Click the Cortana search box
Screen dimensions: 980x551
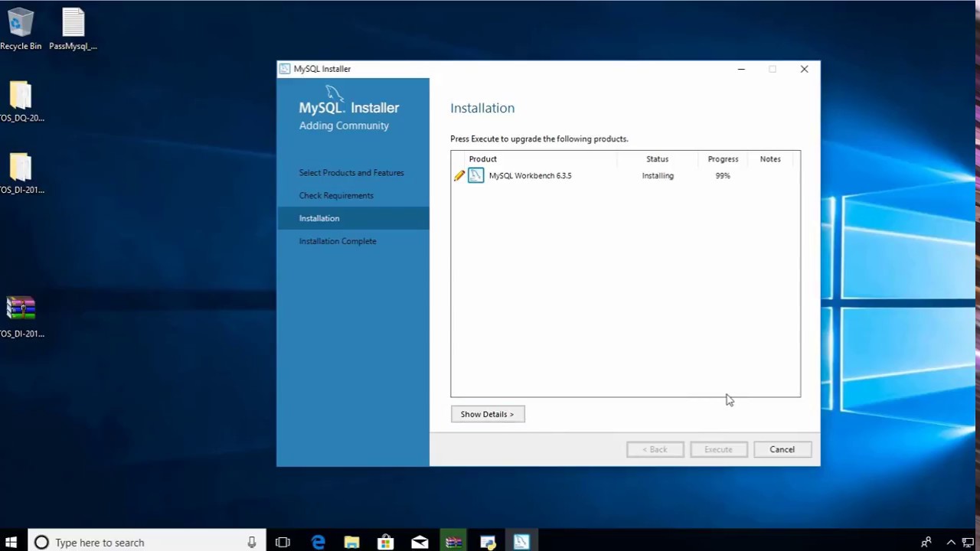coord(147,543)
